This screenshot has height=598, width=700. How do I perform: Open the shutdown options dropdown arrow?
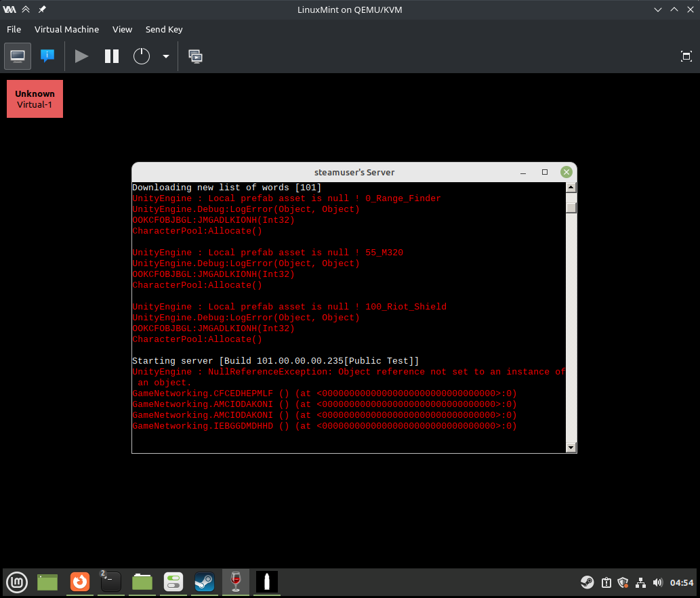[166, 56]
